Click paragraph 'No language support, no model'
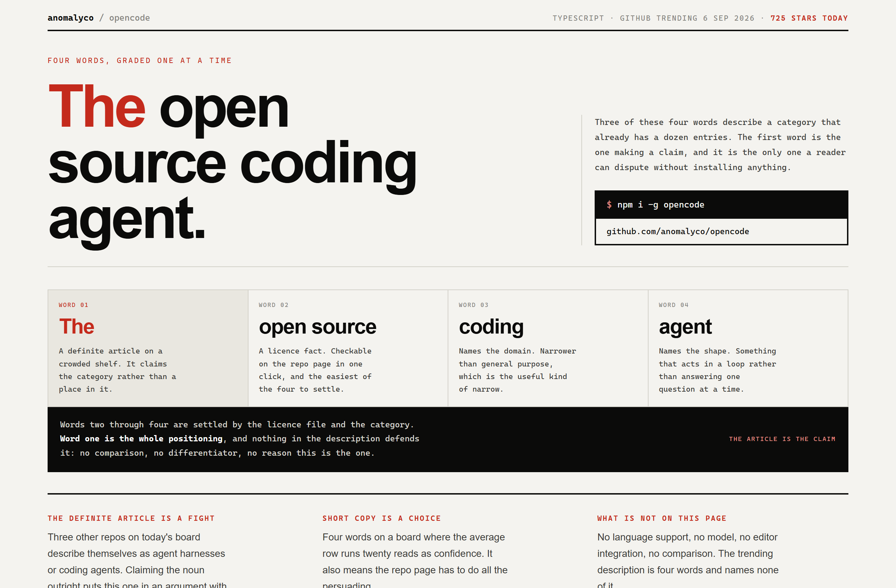 pyautogui.click(x=688, y=559)
